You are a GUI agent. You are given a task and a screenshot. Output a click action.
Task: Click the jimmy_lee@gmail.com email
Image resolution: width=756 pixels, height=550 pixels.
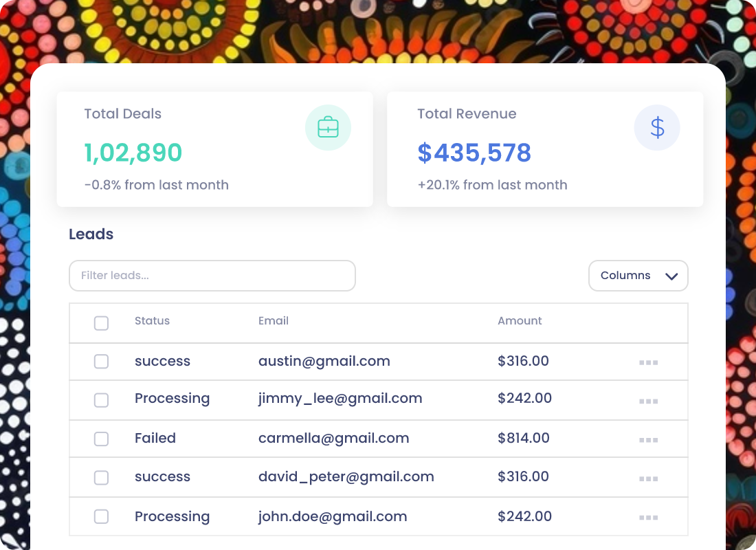coord(340,399)
